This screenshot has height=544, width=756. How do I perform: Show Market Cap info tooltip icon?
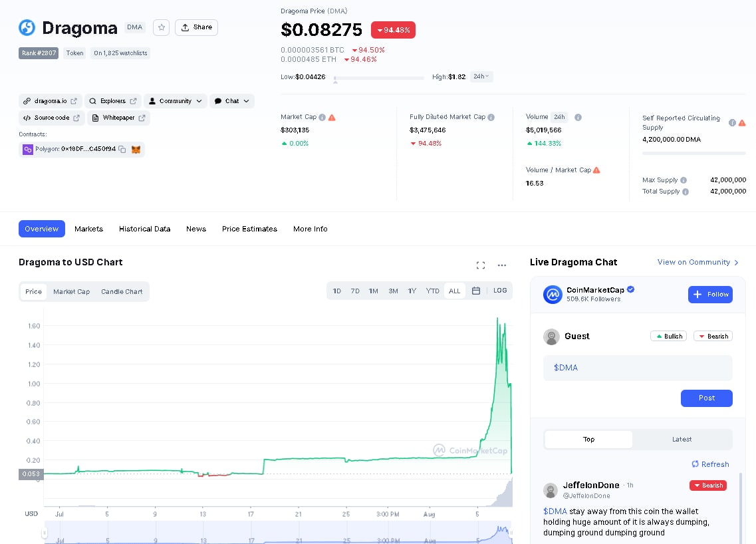pos(322,117)
